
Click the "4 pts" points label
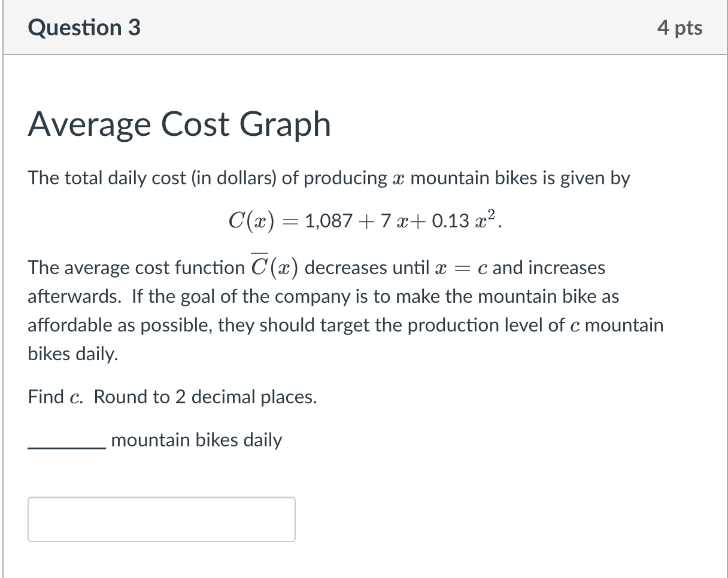(680, 28)
